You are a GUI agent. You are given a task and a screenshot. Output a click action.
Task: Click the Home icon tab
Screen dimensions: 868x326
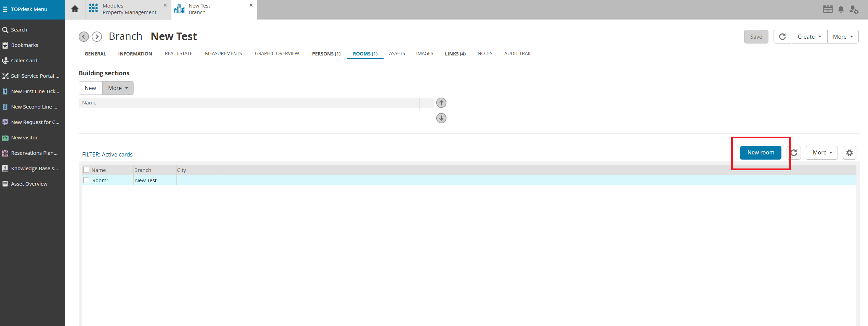75,9
